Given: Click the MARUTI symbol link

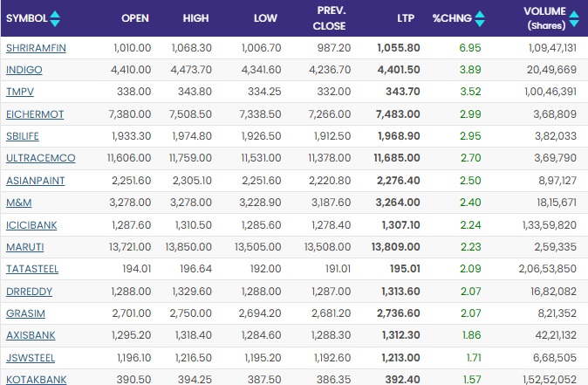Looking at the screenshot, I should coord(24,248).
